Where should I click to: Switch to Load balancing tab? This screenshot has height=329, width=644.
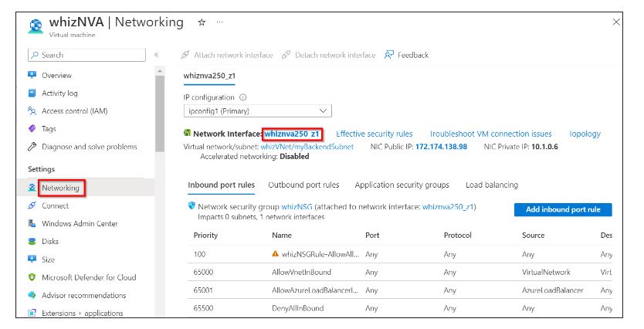[x=492, y=185]
